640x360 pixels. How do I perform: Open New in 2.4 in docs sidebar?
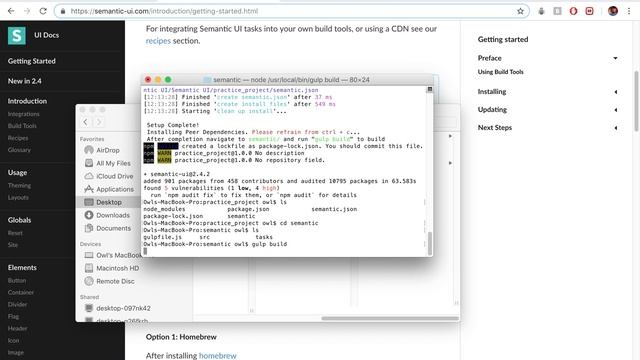pyautogui.click(x=24, y=81)
